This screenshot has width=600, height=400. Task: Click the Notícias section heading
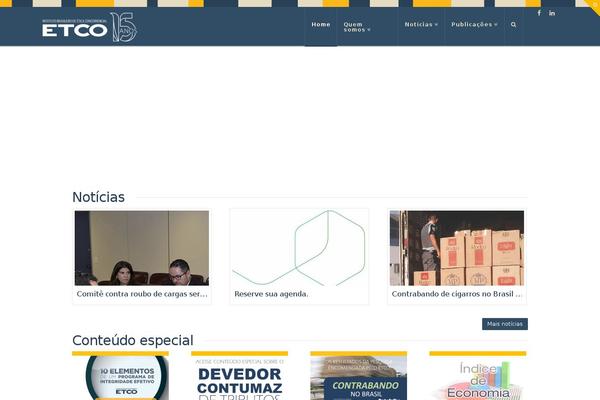pyautogui.click(x=98, y=197)
